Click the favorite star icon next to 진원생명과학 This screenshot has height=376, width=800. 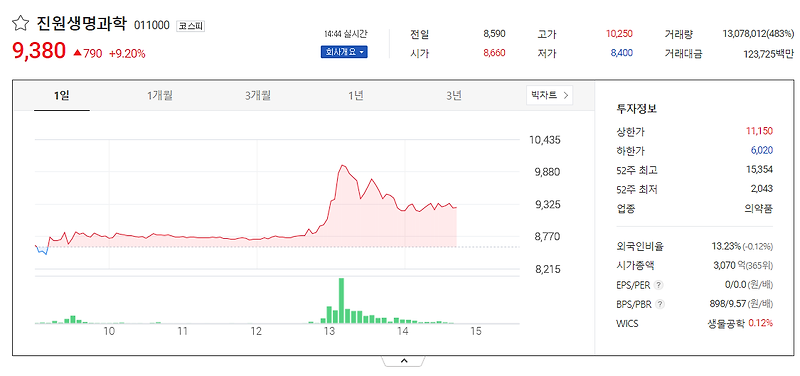click(x=20, y=23)
